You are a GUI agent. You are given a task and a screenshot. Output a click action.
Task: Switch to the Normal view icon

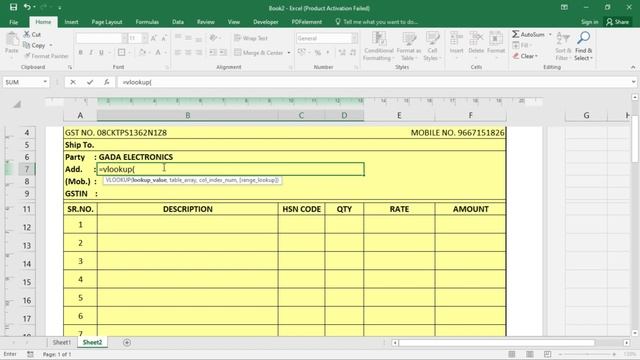pos(512,354)
